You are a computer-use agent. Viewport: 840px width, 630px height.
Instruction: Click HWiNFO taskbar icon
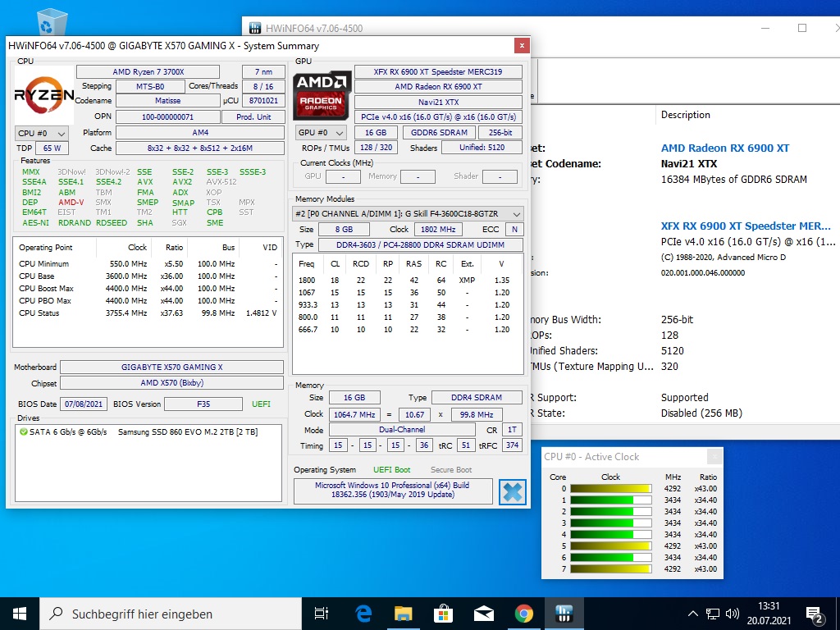point(564,614)
